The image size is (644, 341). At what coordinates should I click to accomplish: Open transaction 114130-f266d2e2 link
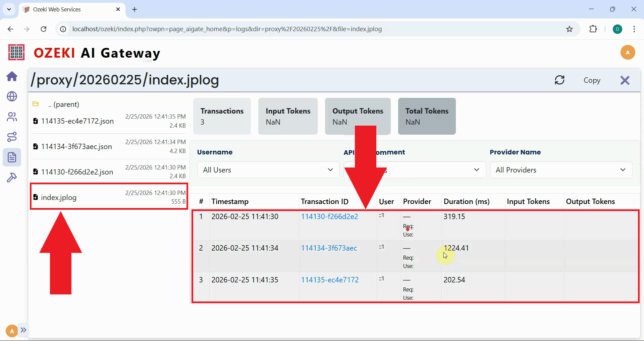click(329, 216)
